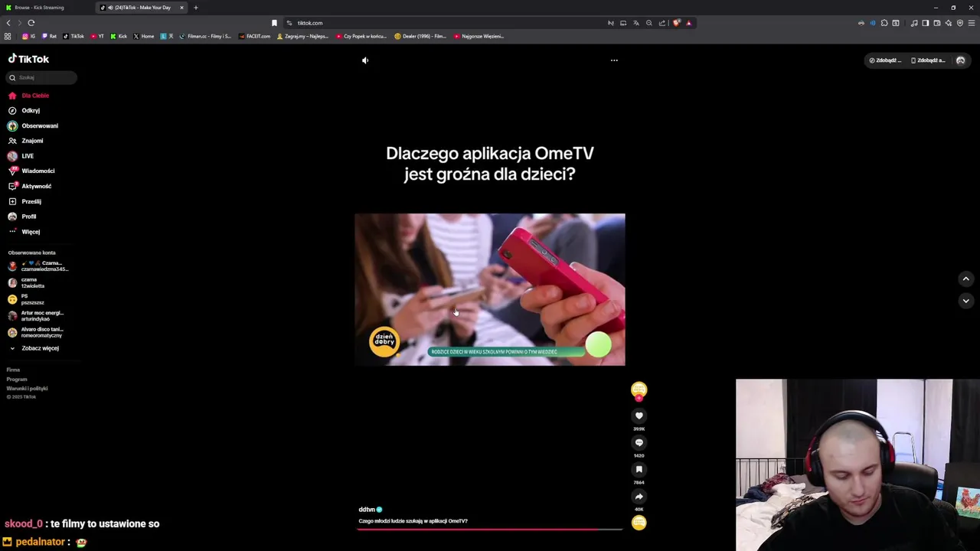This screenshot has height=551, width=980.
Task: Expand the Więcej menu
Action: click(24, 232)
